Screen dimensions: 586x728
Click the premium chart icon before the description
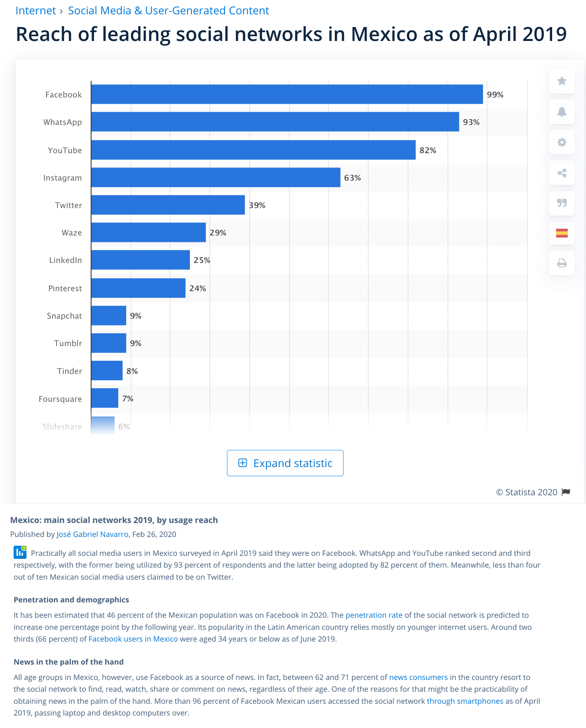(x=20, y=552)
